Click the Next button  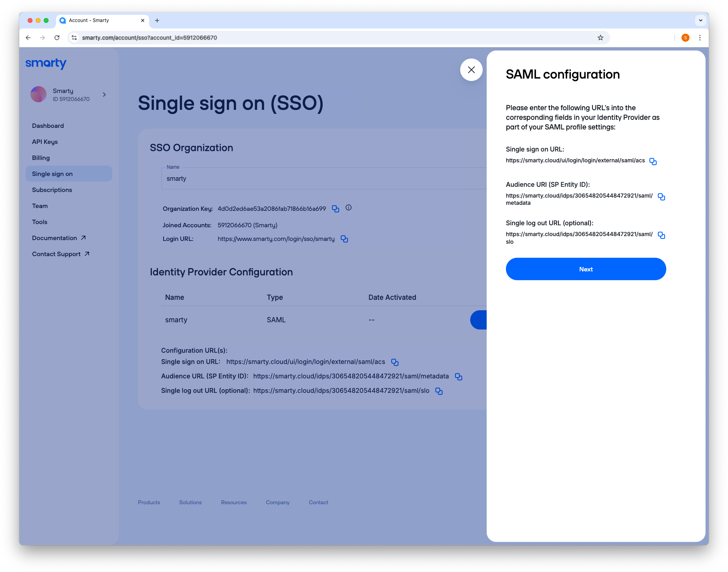pyautogui.click(x=586, y=269)
